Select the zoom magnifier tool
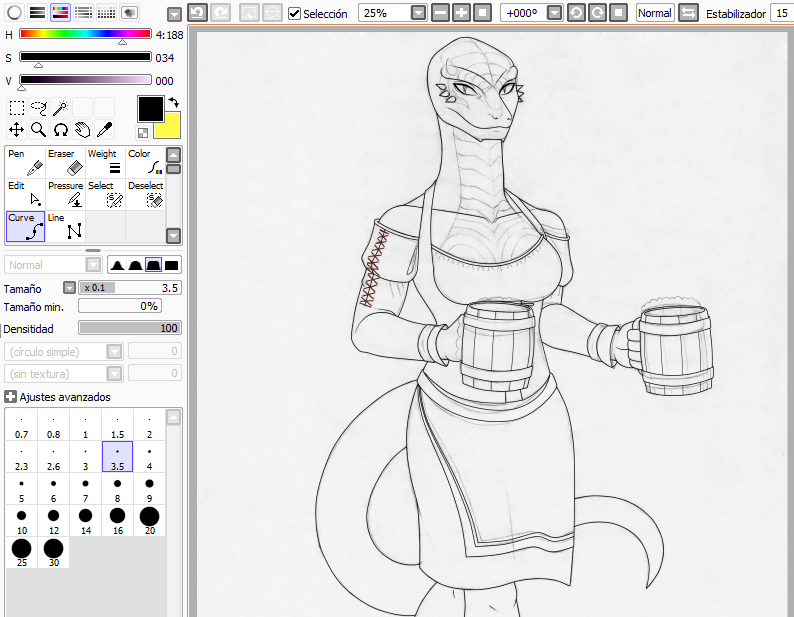Image resolution: width=794 pixels, height=617 pixels. click(x=38, y=130)
